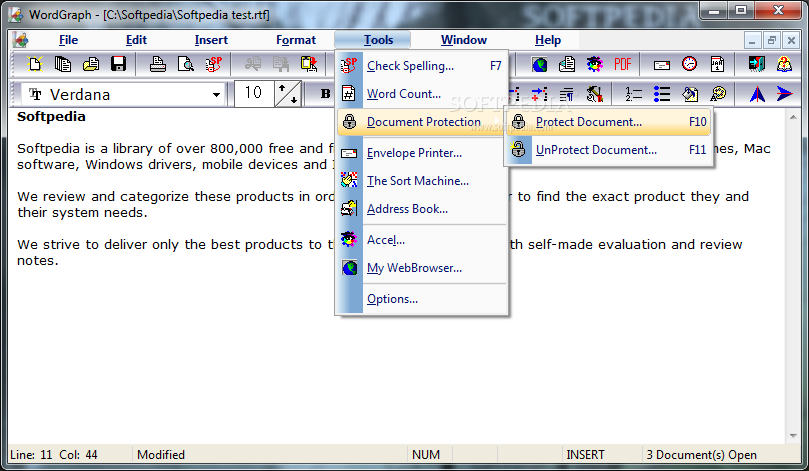809x471 pixels.
Task: Open a file with the folder icon
Action: [x=91, y=64]
